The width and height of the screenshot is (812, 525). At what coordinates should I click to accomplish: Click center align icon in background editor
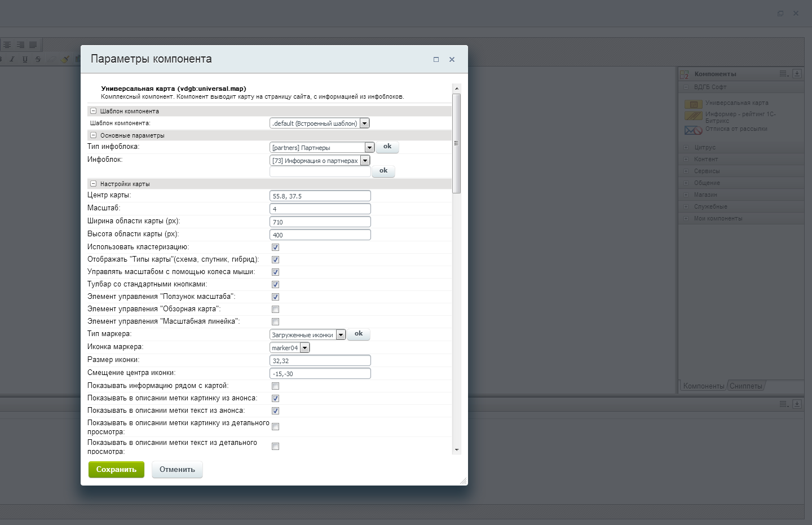(x=7, y=45)
